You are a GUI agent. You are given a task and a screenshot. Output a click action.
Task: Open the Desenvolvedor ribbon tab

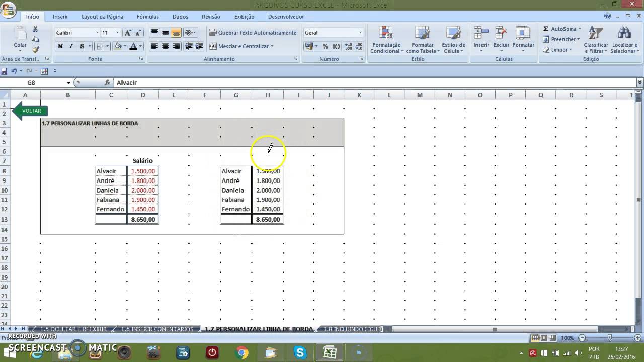[x=286, y=17]
